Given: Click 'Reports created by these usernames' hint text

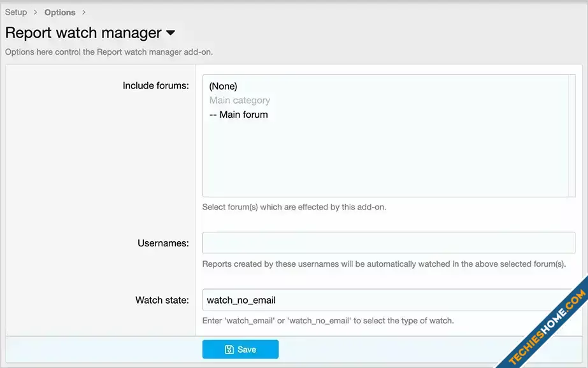Looking at the screenshot, I should pos(384,264).
